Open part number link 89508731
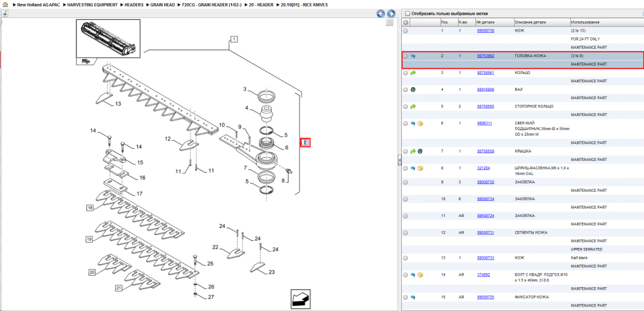The width and height of the screenshot is (644, 311). 486,232
